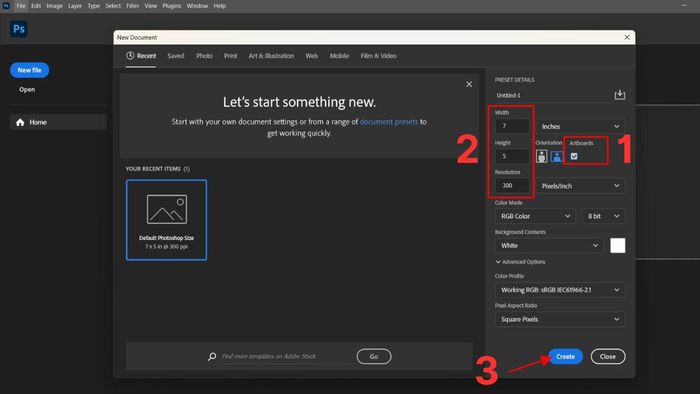Select the Default Photoshop Size preset thumbnail

point(167,220)
